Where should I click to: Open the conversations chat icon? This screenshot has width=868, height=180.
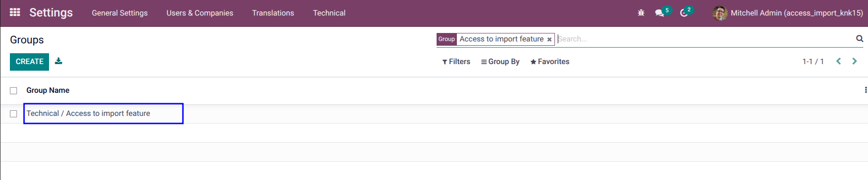[659, 13]
